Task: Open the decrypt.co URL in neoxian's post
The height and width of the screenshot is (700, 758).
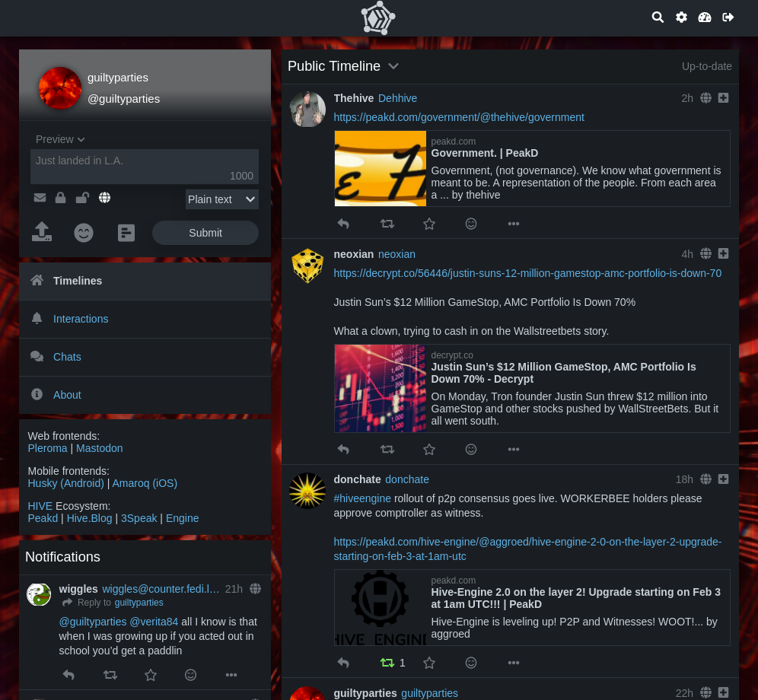Action: click(527, 273)
